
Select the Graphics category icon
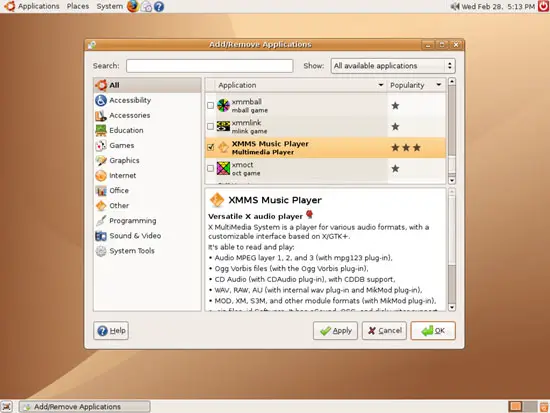tap(101, 160)
